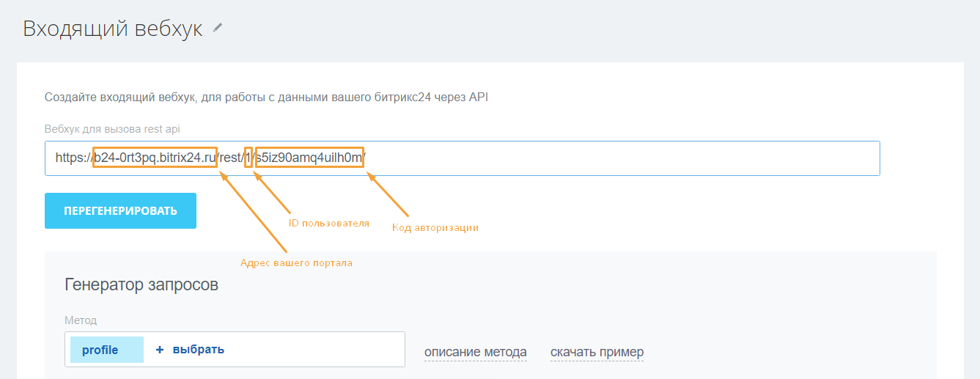Select the profile method tag
Viewport: 980px width, 379px height.
click(x=107, y=350)
